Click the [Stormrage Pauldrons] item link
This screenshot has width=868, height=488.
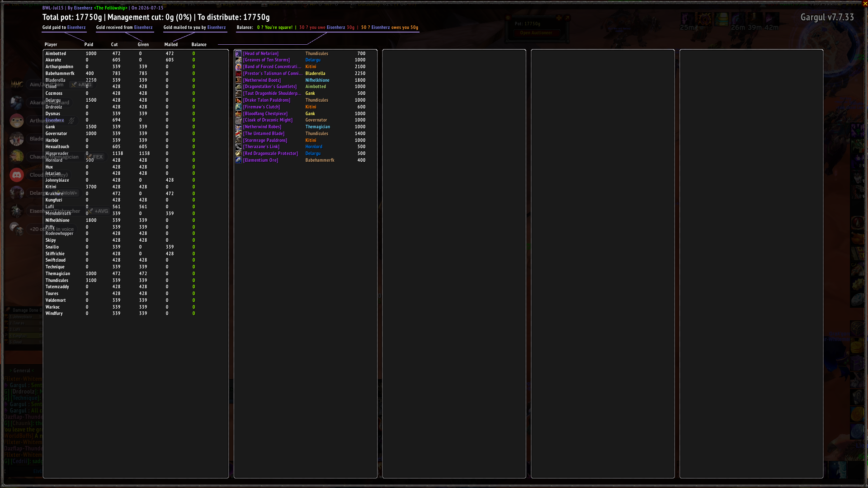pos(265,141)
